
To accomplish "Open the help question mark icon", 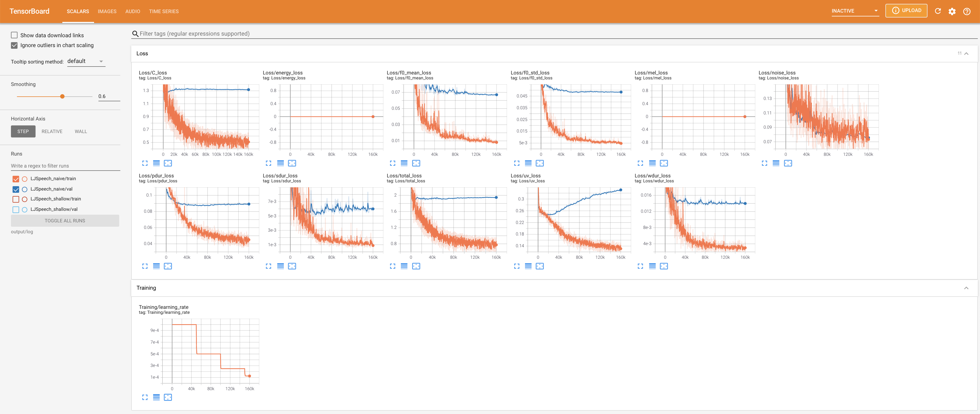I will pyautogui.click(x=966, y=11).
